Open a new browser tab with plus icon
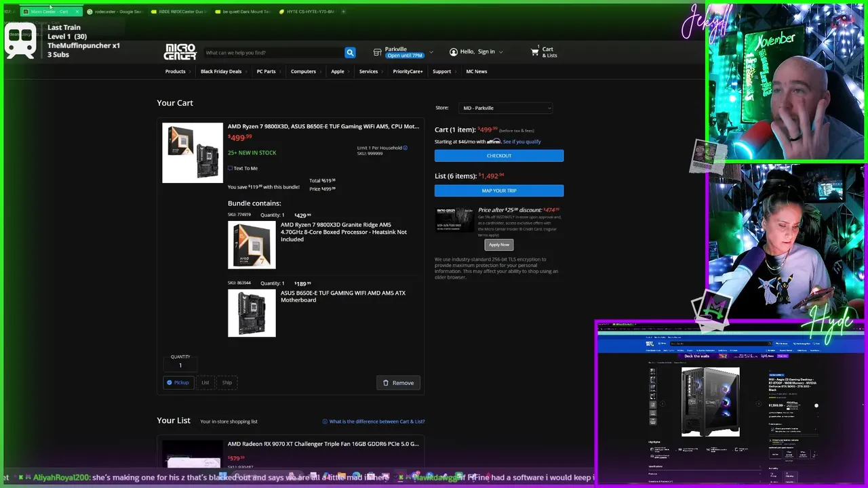This screenshot has height=488, width=868. tap(343, 12)
